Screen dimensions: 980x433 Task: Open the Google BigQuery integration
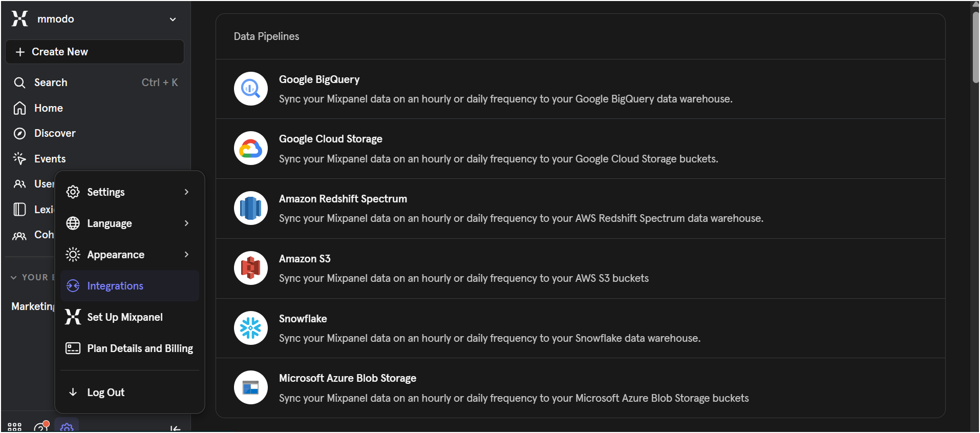point(581,89)
